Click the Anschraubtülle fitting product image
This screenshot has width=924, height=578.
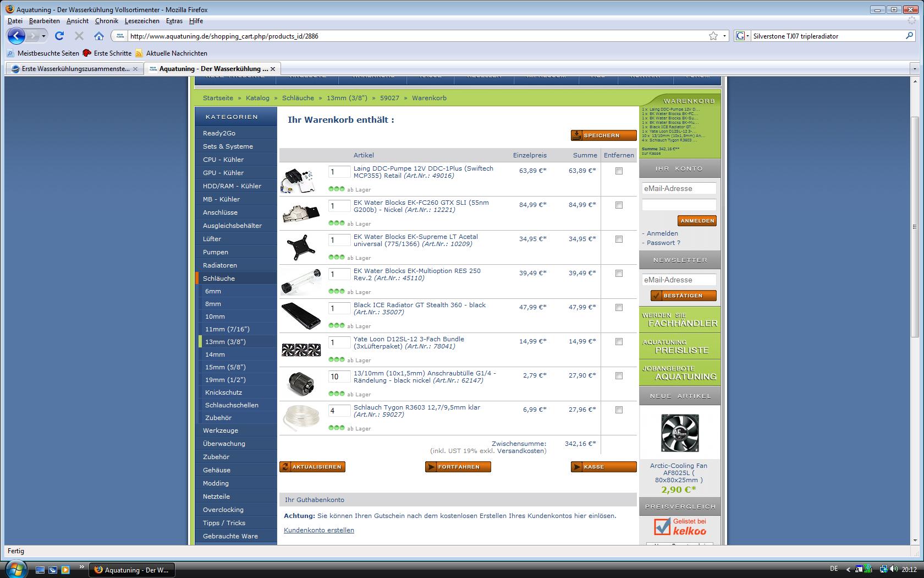(301, 384)
